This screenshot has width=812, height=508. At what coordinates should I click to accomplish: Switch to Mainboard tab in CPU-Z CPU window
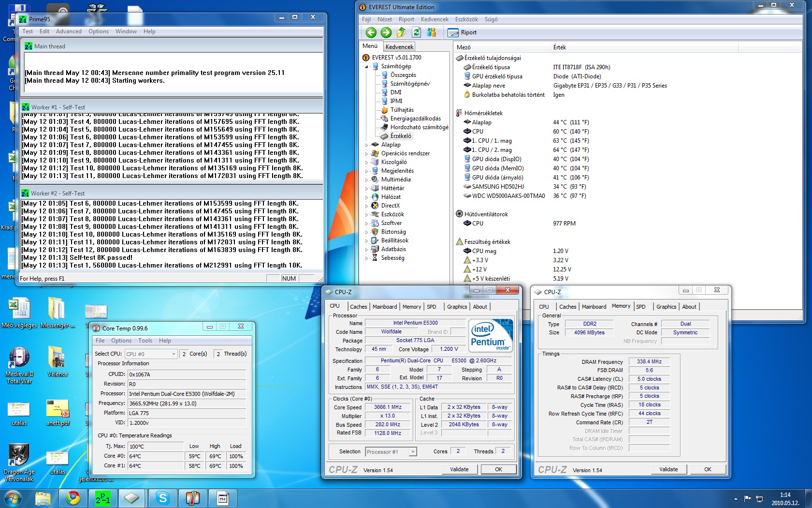(x=385, y=307)
